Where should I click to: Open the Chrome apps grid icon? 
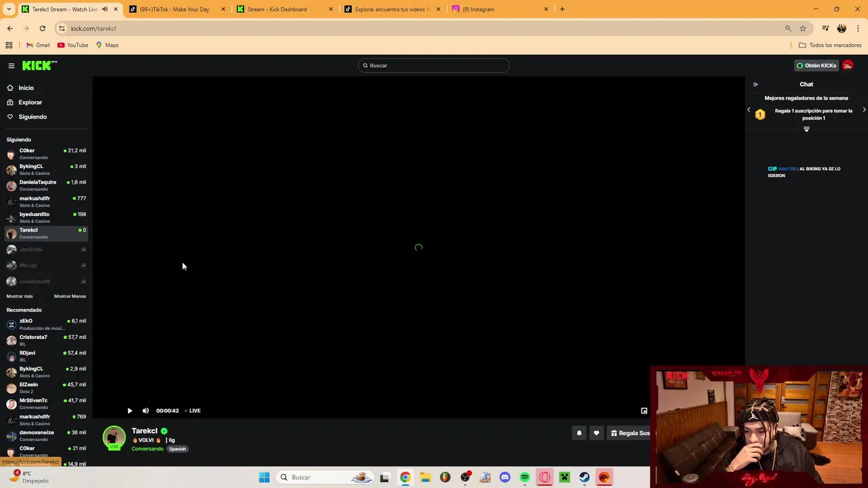point(9,45)
